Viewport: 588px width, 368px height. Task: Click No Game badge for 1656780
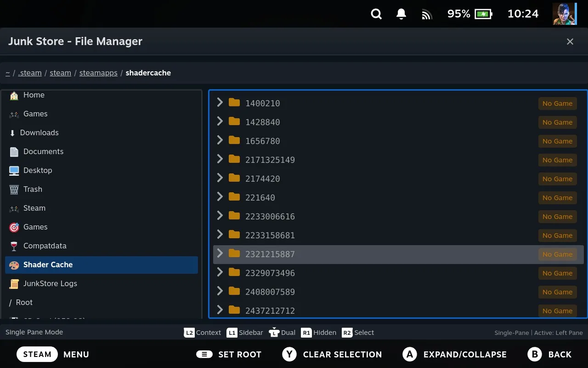pyautogui.click(x=557, y=141)
